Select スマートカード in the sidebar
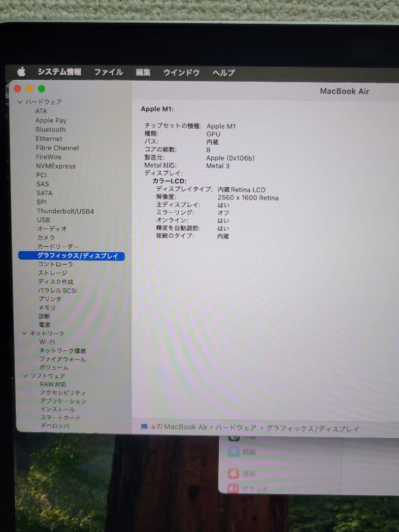The height and width of the screenshot is (532, 399). [x=61, y=417]
